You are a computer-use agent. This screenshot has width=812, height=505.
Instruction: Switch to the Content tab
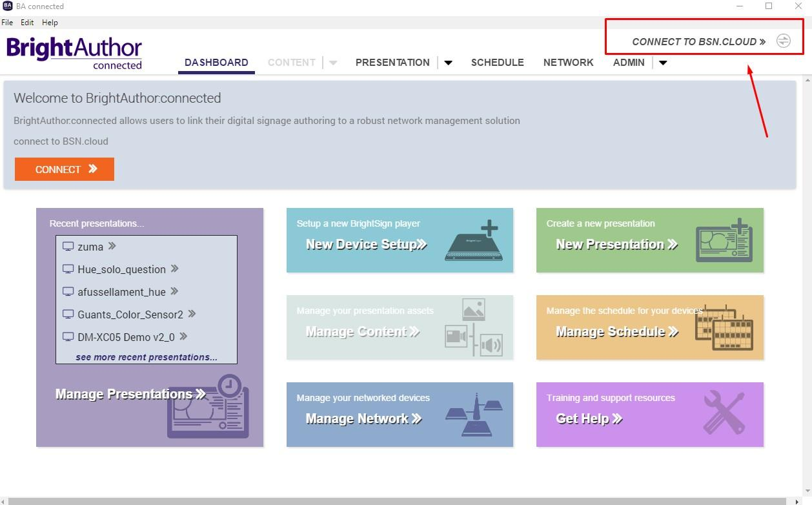click(x=292, y=63)
